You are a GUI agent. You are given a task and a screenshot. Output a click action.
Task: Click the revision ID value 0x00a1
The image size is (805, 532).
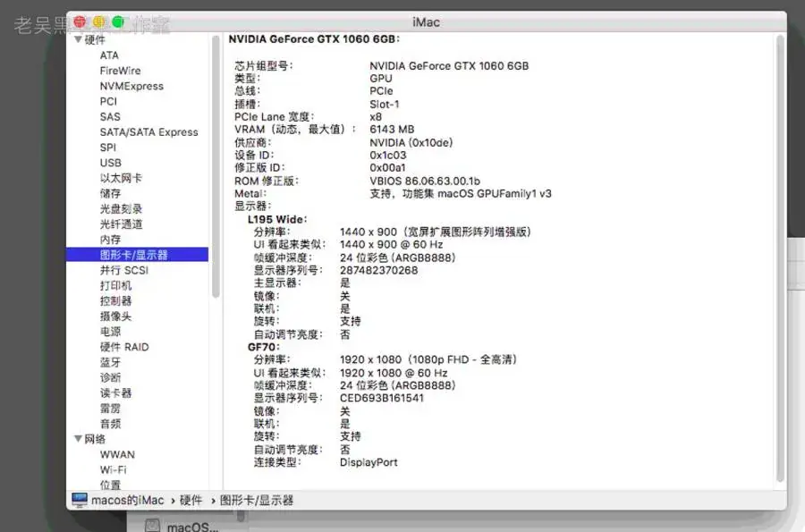point(387,168)
